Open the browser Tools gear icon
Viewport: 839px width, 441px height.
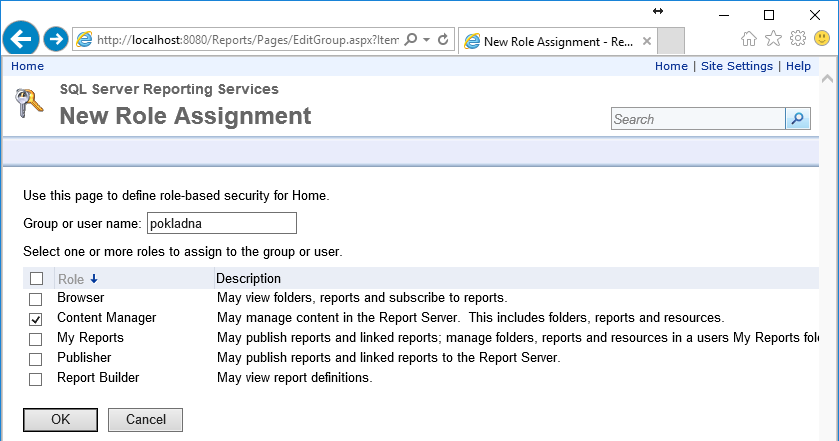[798, 39]
